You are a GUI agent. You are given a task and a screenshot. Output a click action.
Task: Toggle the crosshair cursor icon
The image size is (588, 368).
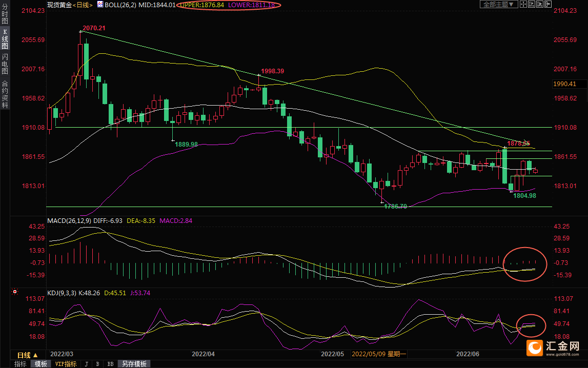523,4
